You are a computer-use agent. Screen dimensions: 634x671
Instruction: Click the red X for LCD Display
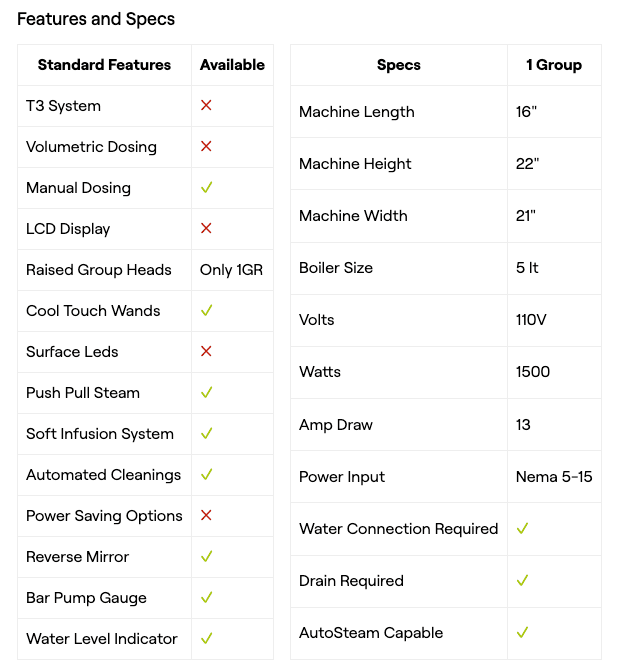[206, 228]
